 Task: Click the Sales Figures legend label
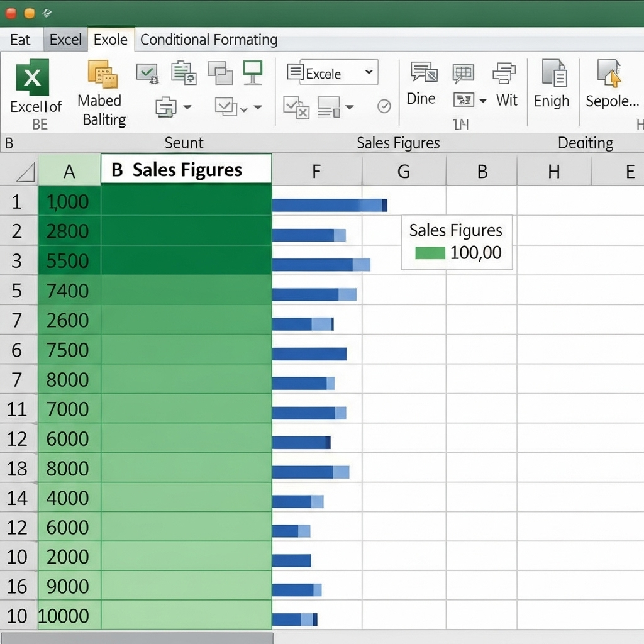455,230
